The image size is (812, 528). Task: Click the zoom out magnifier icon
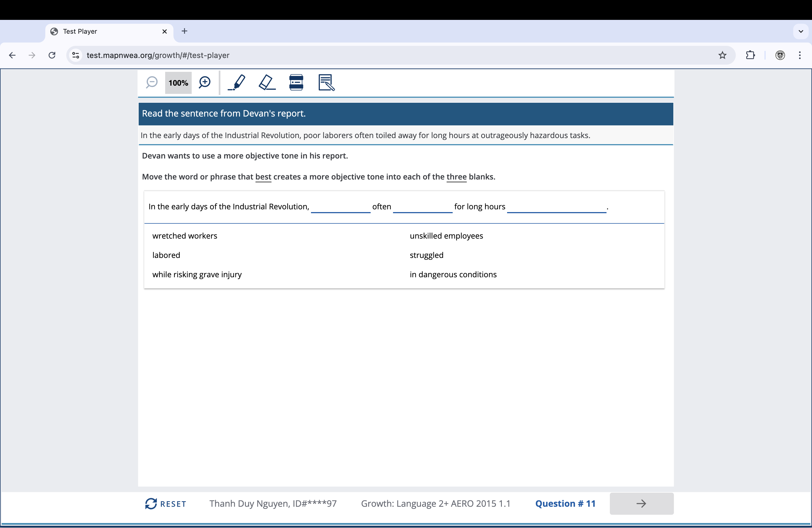tap(151, 83)
